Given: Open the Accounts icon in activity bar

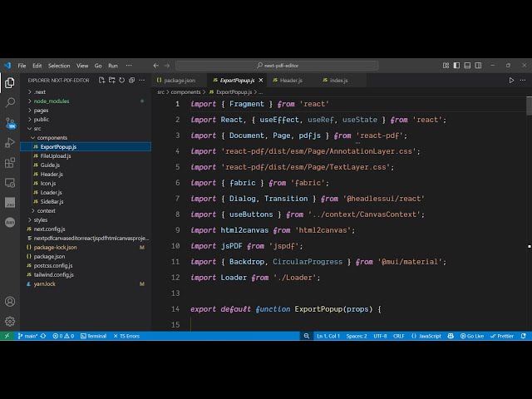Looking at the screenshot, I should pos(10,301).
